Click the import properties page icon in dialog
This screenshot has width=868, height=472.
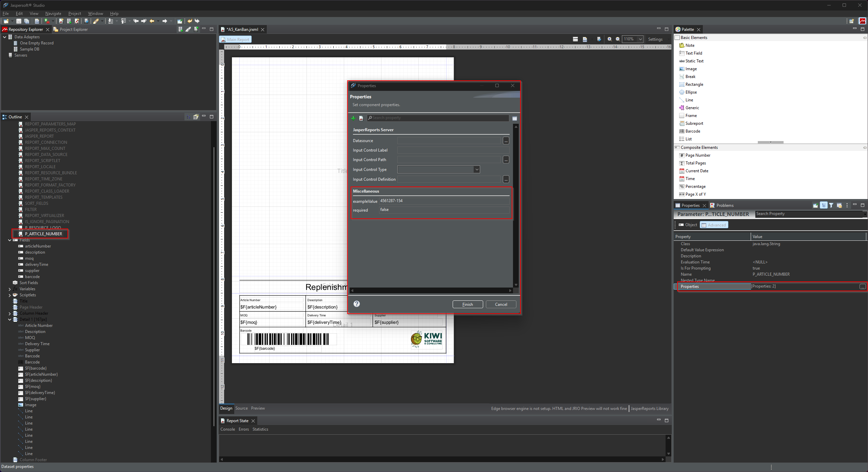click(361, 118)
